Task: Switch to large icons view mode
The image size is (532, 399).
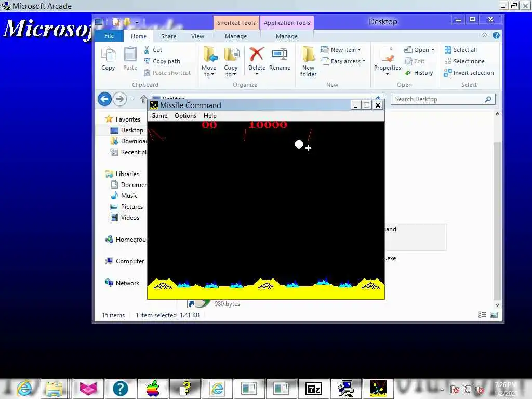Action: point(495,315)
